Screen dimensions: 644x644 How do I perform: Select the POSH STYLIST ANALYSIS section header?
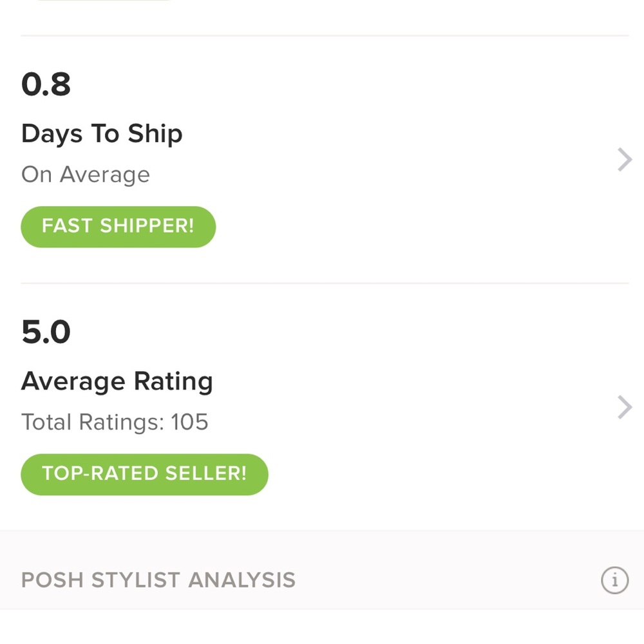pyautogui.click(x=158, y=580)
